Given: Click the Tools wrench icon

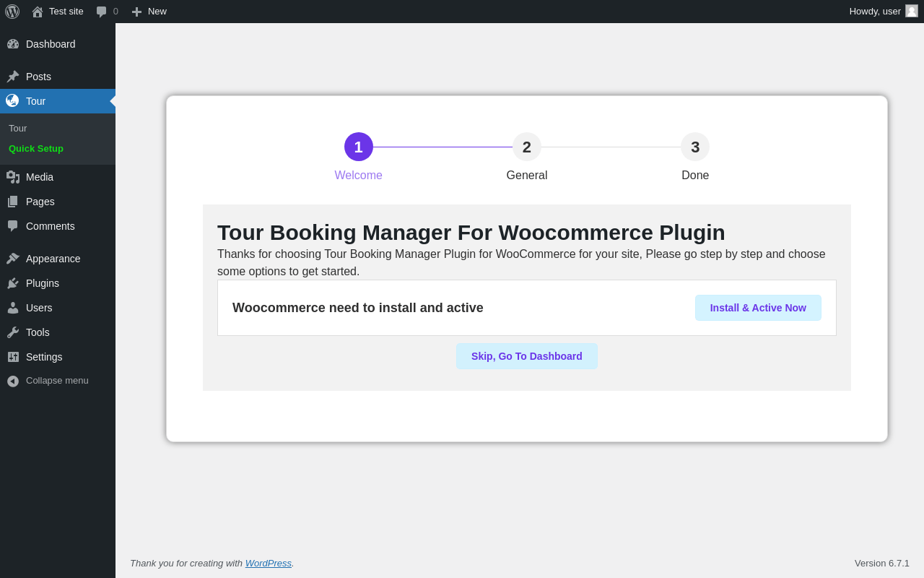Looking at the screenshot, I should [x=13, y=332].
